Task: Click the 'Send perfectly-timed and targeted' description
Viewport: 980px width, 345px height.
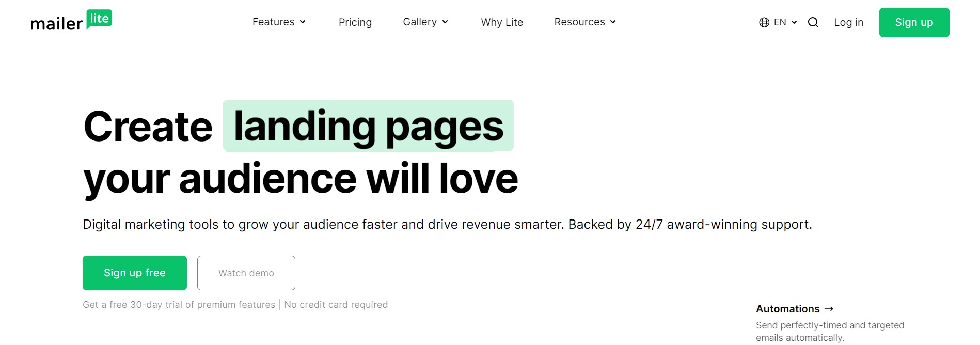Action: coord(830,332)
